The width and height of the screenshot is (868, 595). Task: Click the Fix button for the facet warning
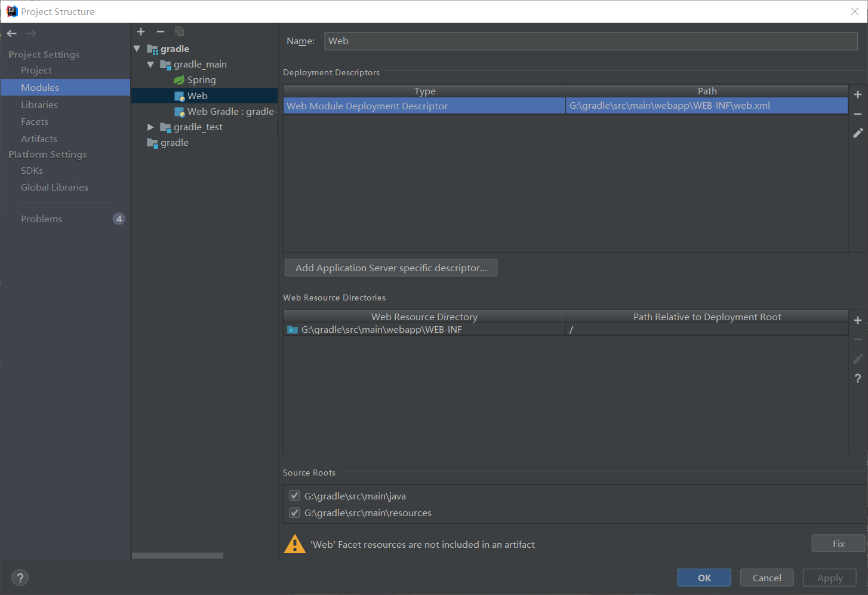click(838, 543)
